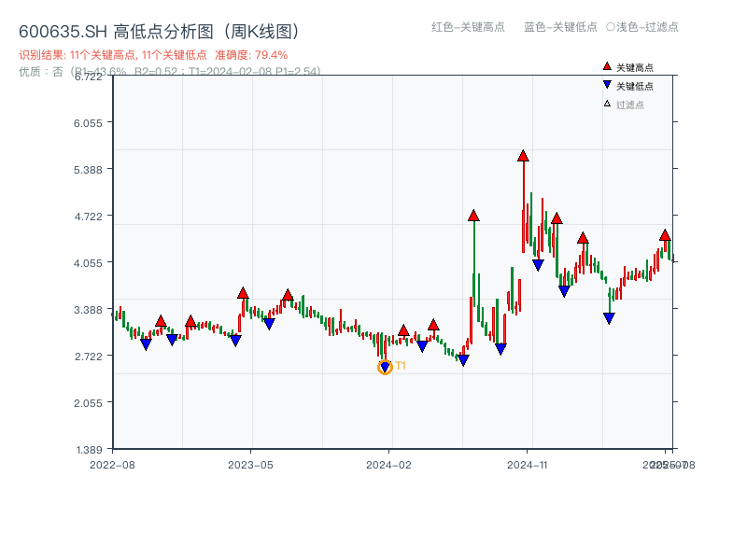Click the 1.389 y-axis label
The image size is (747, 560).
tap(89, 450)
